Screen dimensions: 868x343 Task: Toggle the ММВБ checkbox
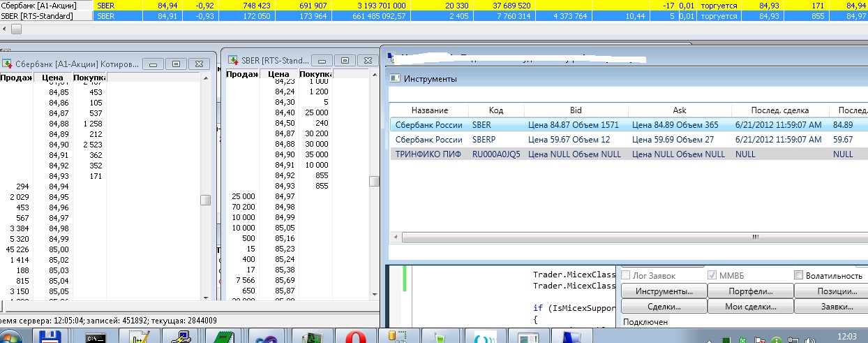point(712,275)
